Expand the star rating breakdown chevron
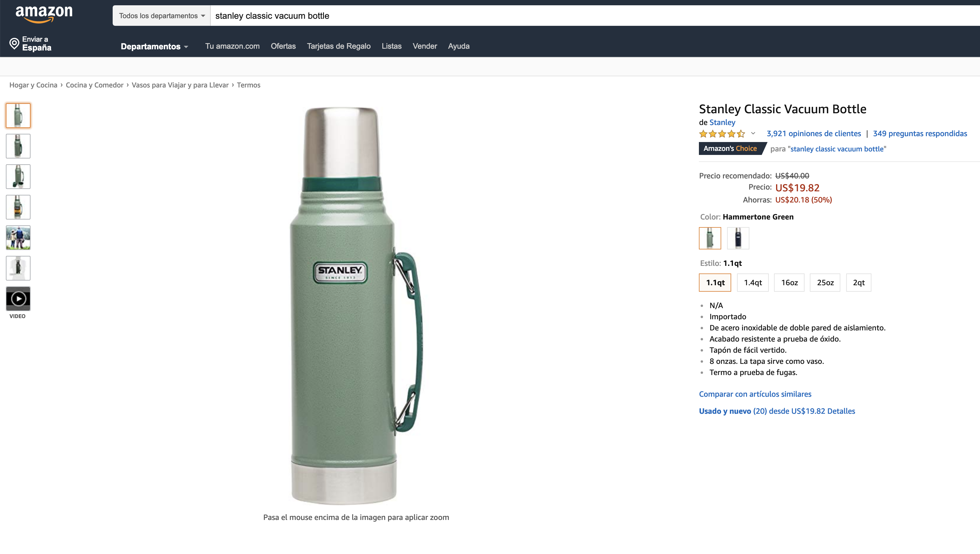Screen dimensions: 980x554 coord(753,134)
